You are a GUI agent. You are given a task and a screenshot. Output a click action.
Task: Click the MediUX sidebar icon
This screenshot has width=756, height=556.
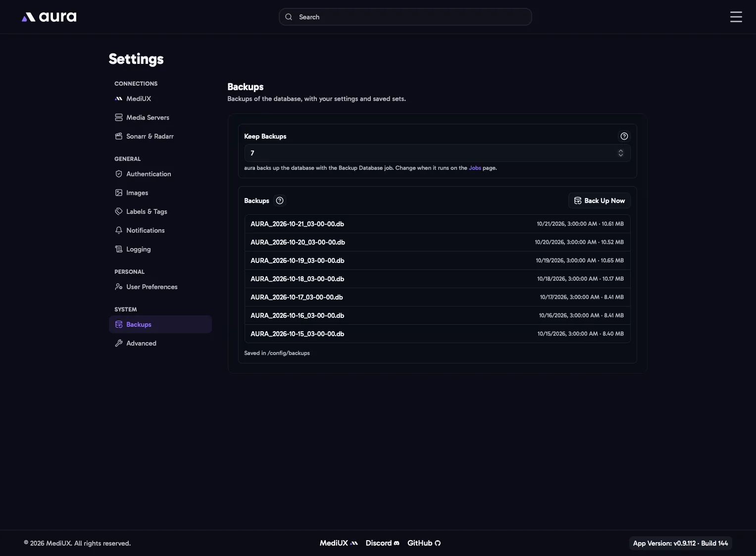pos(119,99)
